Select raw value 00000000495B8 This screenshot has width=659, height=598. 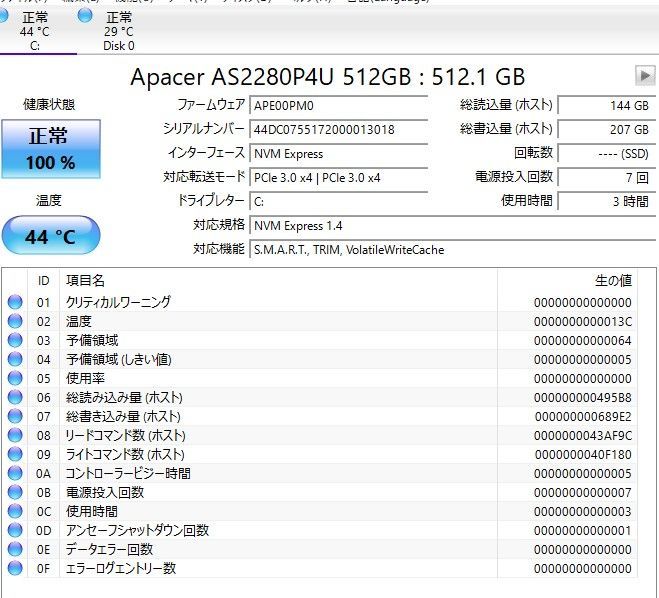click(583, 398)
